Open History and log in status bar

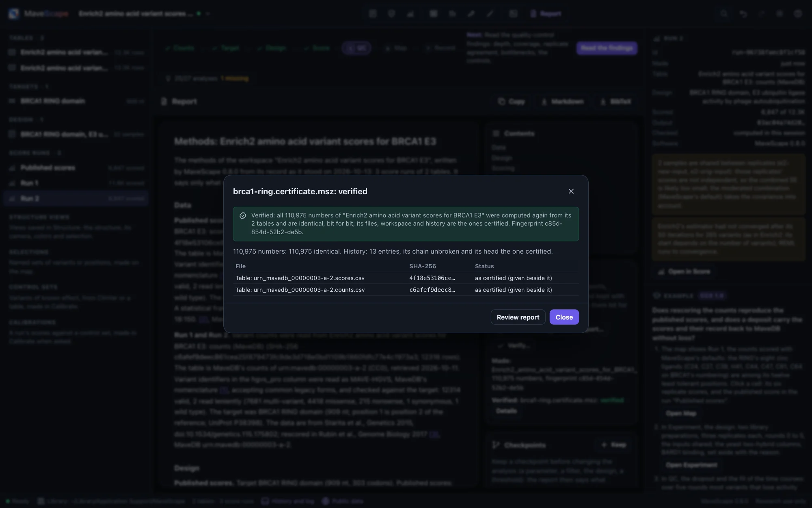point(288,501)
